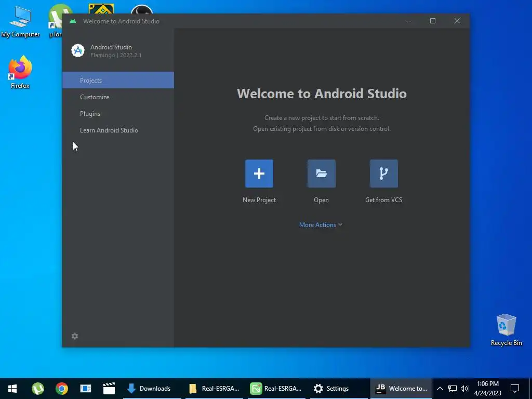Open the taskbar clock and date

coord(487,389)
